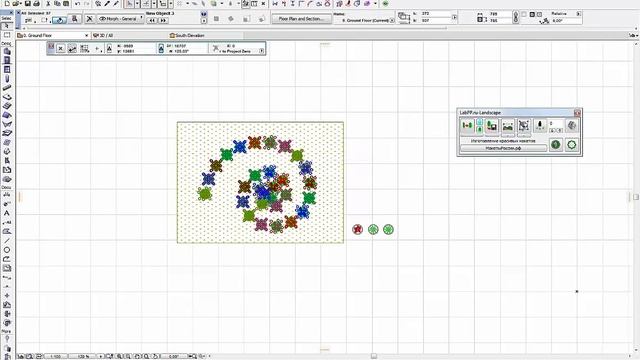Click the terrain landscape icon in Landscape palette
The width and height of the screenshot is (640, 360).
point(508,126)
